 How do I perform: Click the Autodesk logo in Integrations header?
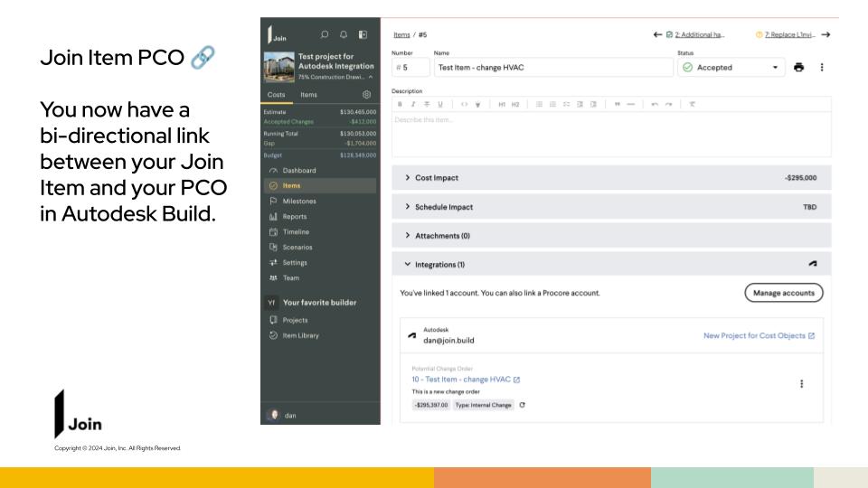coord(813,264)
